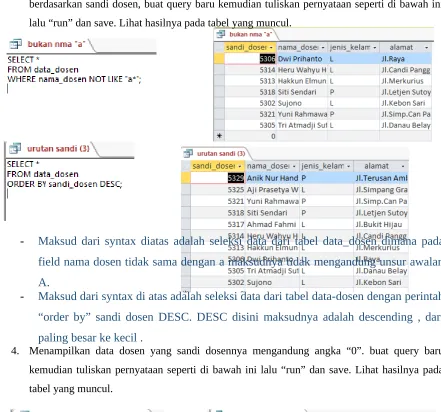441x412 pixels.
Task: Switch to the urutan sandi (3) datasheet tab
Action: (x=221, y=153)
